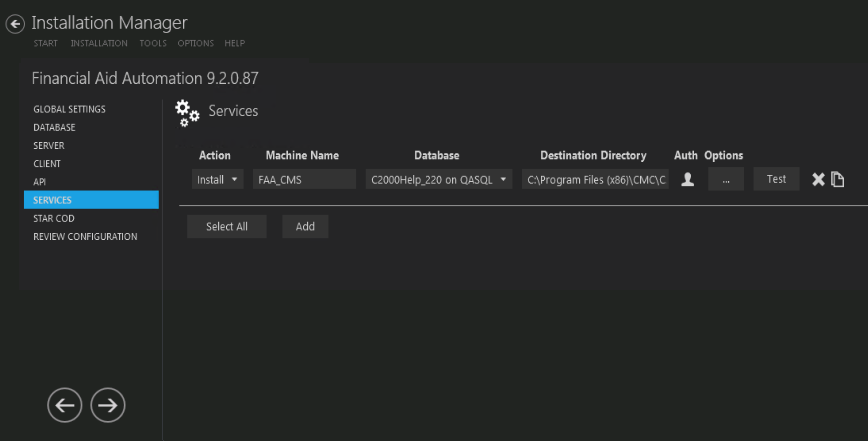The width and height of the screenshot is (868, 442).
Task: Open the Options ellipsis button
Action: (726, 179)
